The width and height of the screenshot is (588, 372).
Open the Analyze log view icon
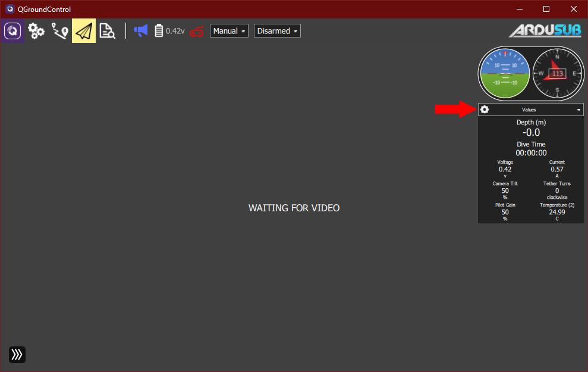[107, 31]
